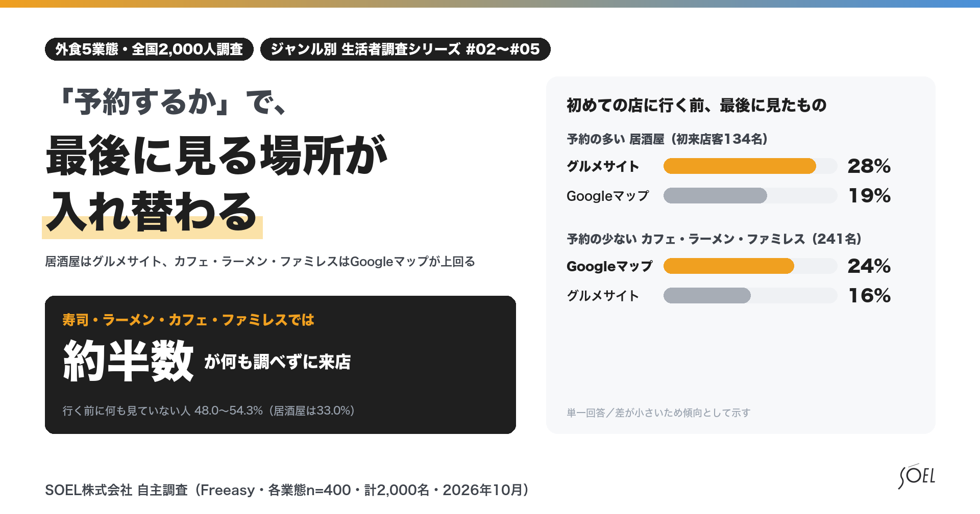Screen dimensions: 980x514
Task: Click the 単一回答 chart footnote
Action: (x=658, y=413)
